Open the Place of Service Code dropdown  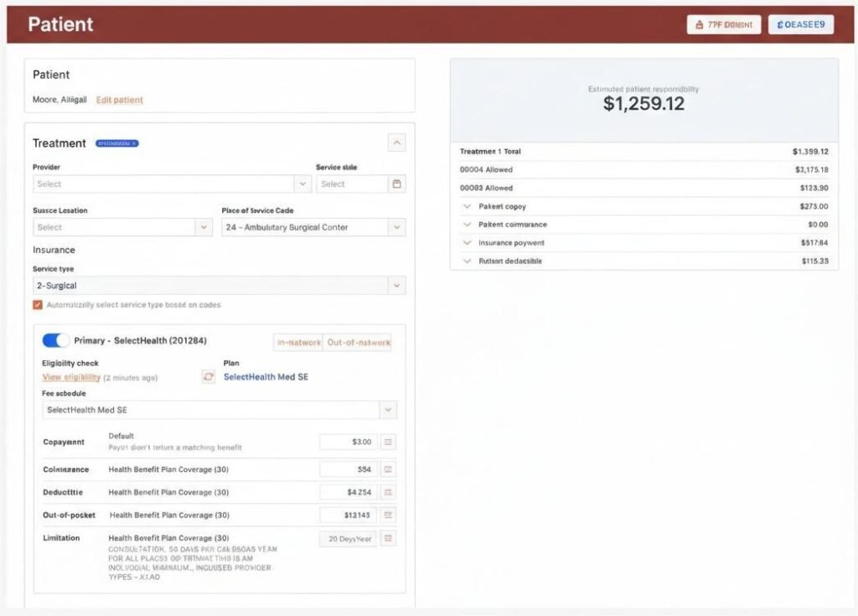pyautogui.click(x=313, y=227)
